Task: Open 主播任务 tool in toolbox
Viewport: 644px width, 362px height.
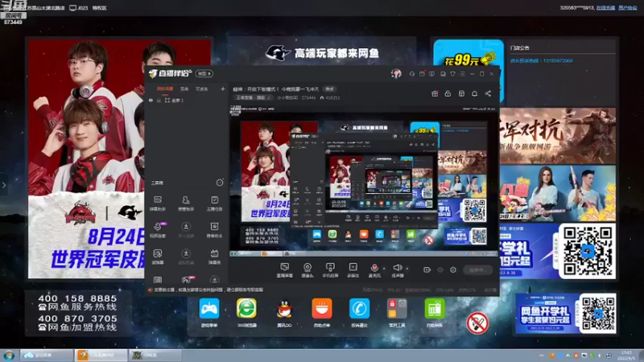Action: click(214, 204)
